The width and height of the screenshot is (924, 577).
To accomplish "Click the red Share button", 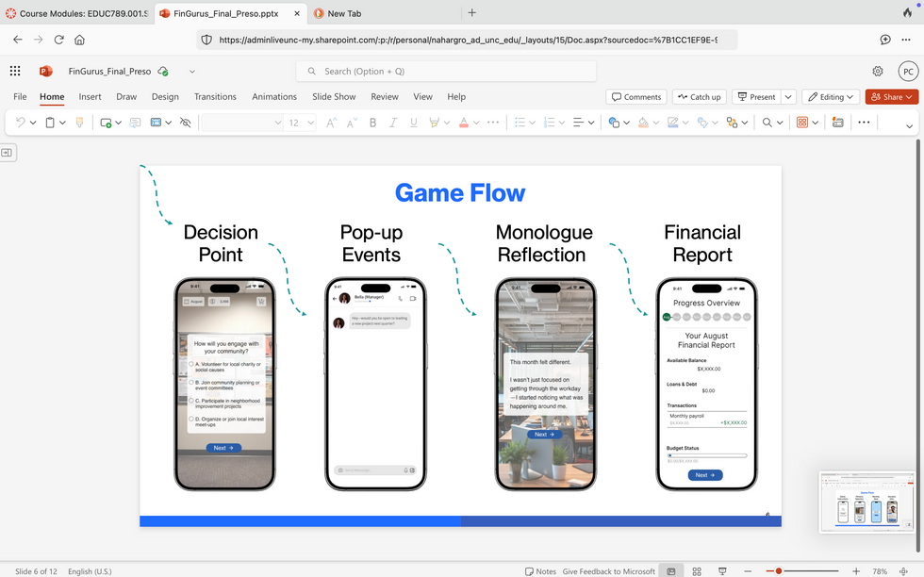I will pos(892,97).
